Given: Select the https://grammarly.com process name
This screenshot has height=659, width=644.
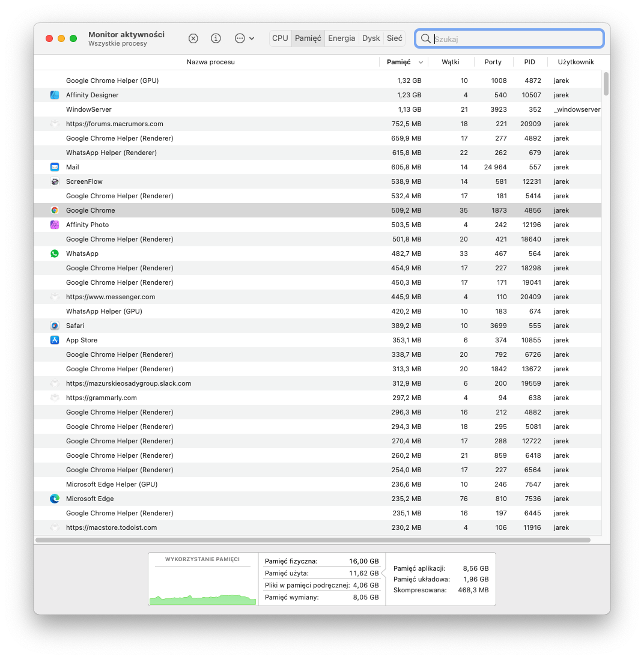Looking at the screenshot, I should pos(102,398).
